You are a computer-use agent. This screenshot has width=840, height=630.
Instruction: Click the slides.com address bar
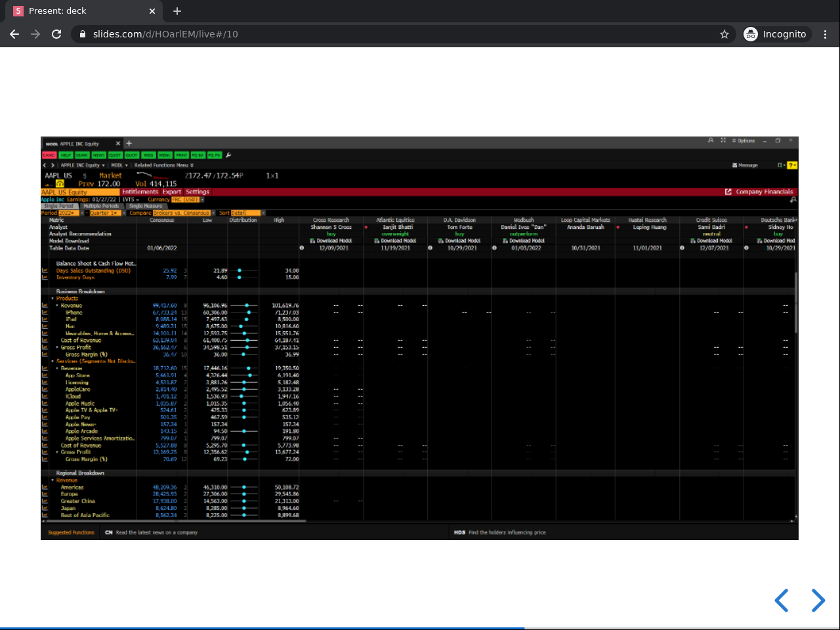point(395,34)
